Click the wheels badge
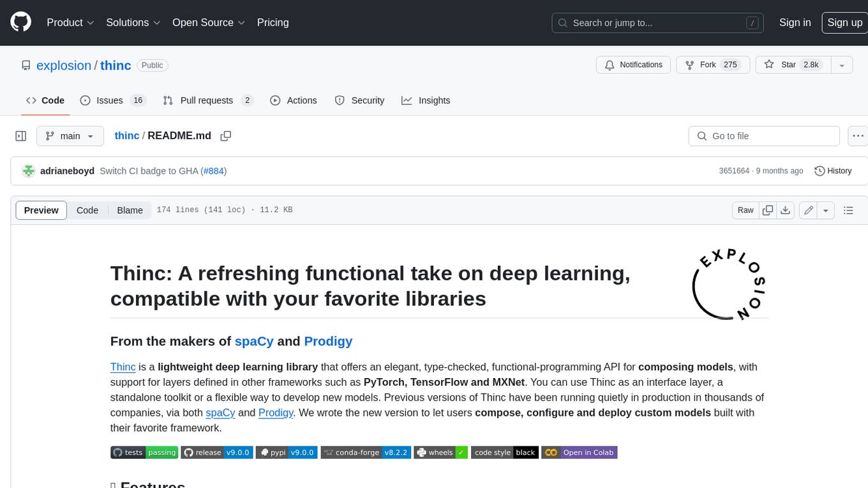The height and width of the screenshot is (488, 868). tap(441, 452)
